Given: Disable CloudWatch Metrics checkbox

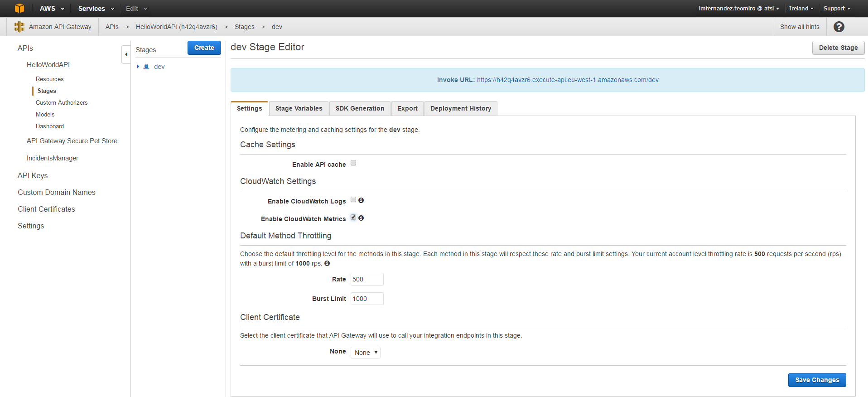Looking at the screenshot, I should click(x=353, y=218).
